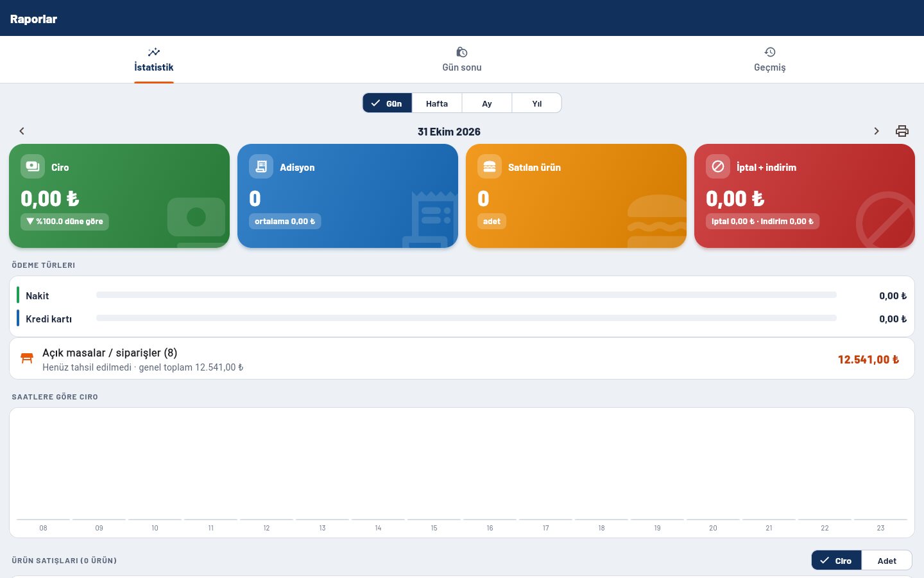The width and height of the screenshot is (924, 578).
Task: Go to next day with right chevron
Action: click(x=877, y=131)
